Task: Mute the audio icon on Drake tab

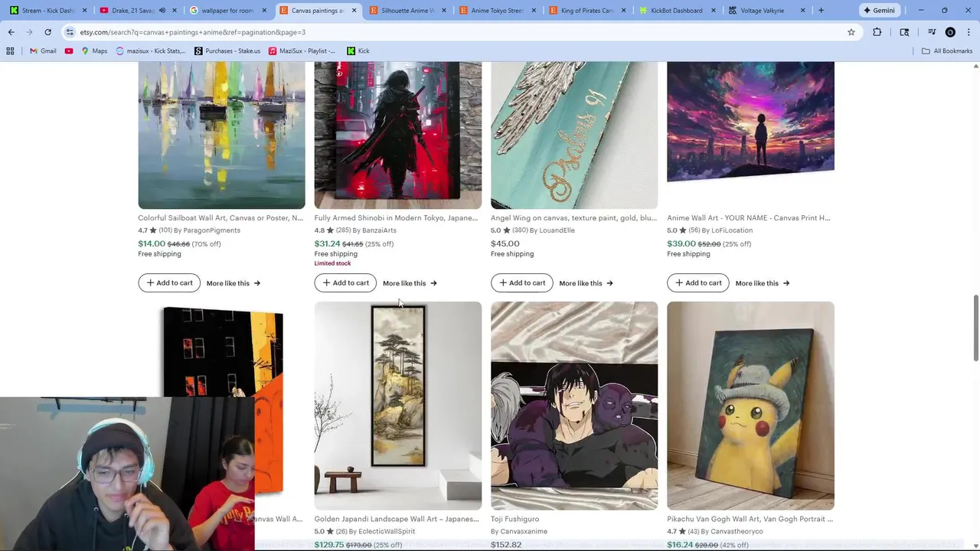Action: (162, 11)
